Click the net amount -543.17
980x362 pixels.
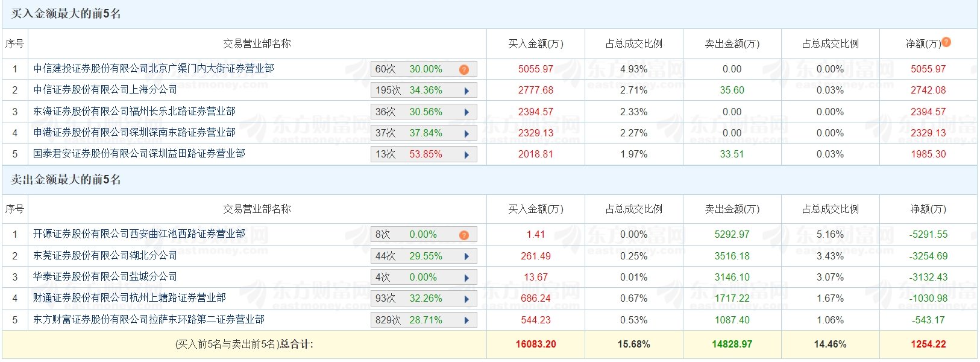(928, 320)
